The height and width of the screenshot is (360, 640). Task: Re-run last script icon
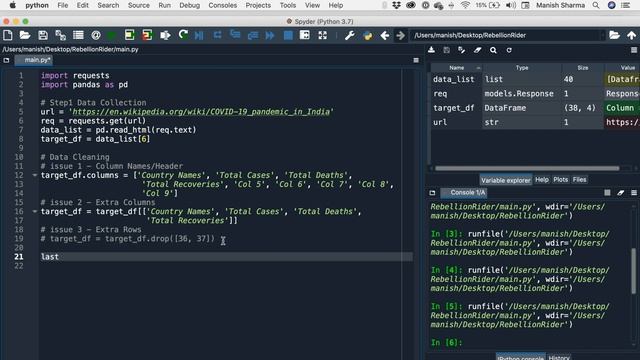[183, 35]
